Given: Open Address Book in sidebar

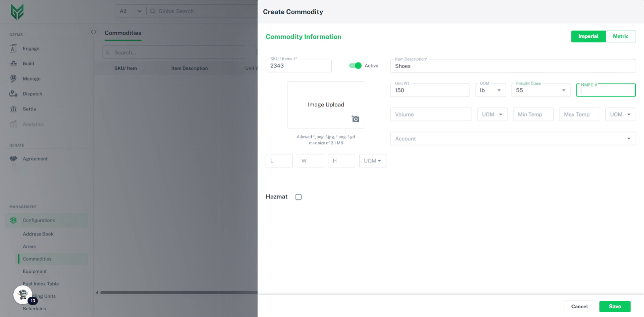Looking at the screenshot, I should point(38,234).
